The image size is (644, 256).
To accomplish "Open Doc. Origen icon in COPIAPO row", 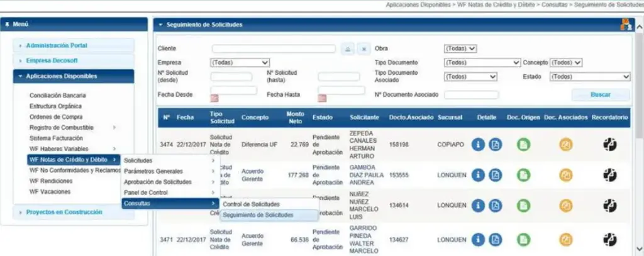I will (523, 145).
